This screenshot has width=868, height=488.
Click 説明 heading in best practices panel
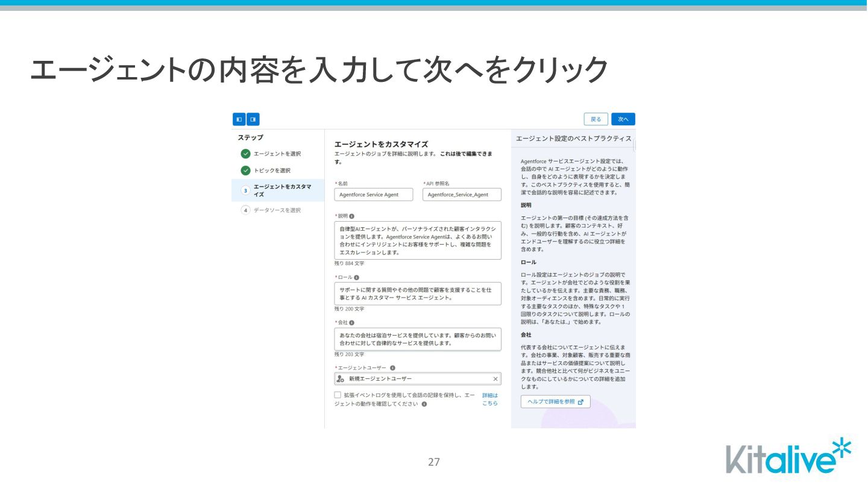(526, 205)
